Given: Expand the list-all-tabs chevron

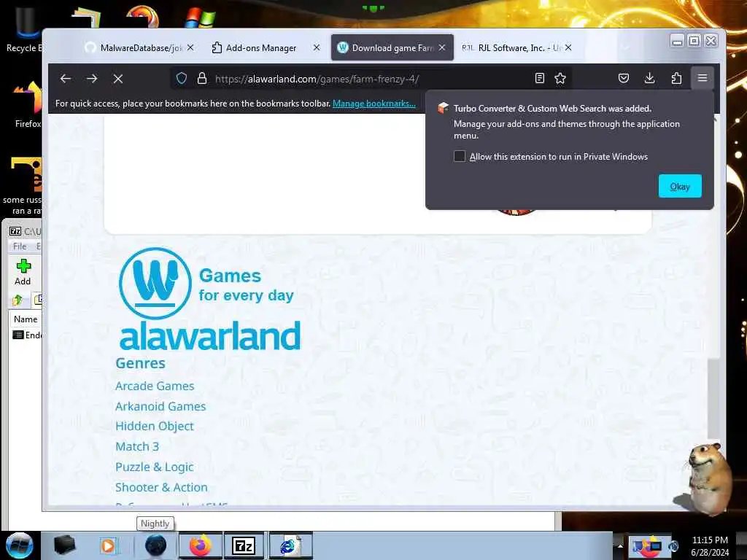Looking at the screenshot, I should (x=626, y=47).
